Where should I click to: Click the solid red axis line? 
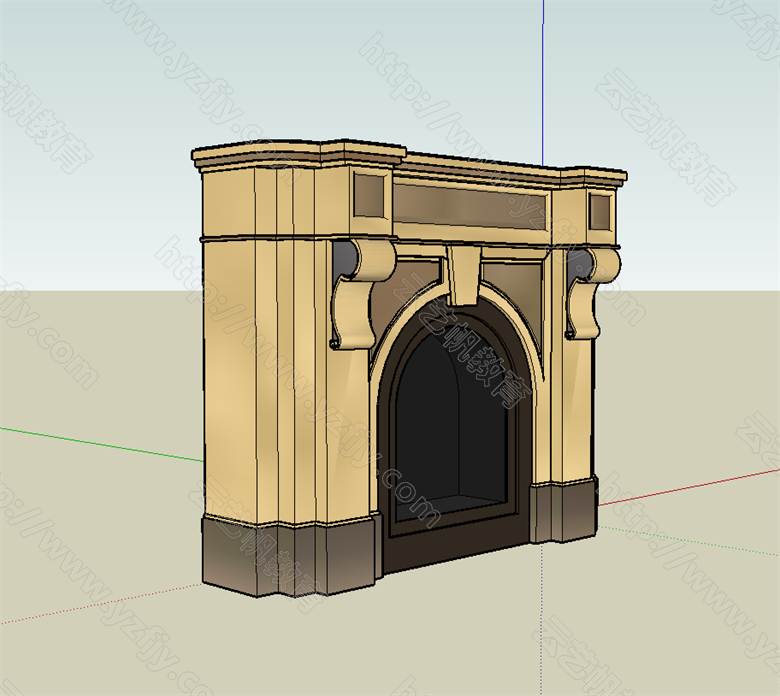tap(689, 488)
